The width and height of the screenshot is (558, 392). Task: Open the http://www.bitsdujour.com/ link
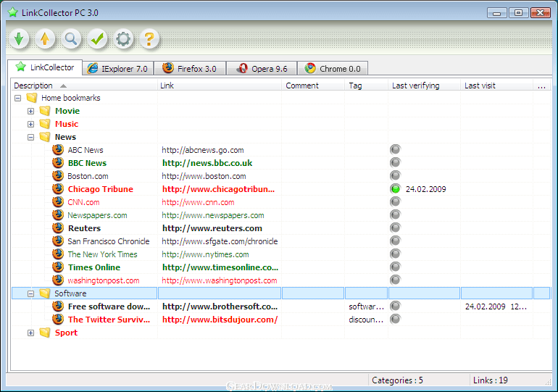tap(220, 320)
